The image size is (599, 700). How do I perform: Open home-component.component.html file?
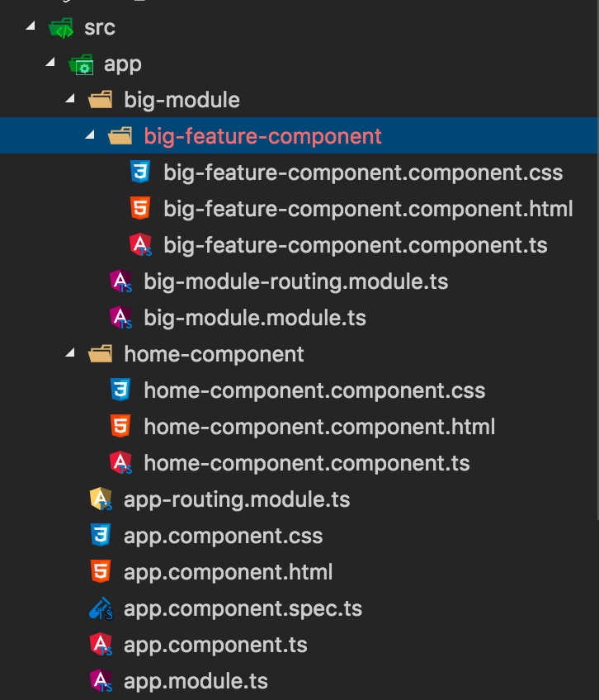pyautogui.click(x=318, y=427)
